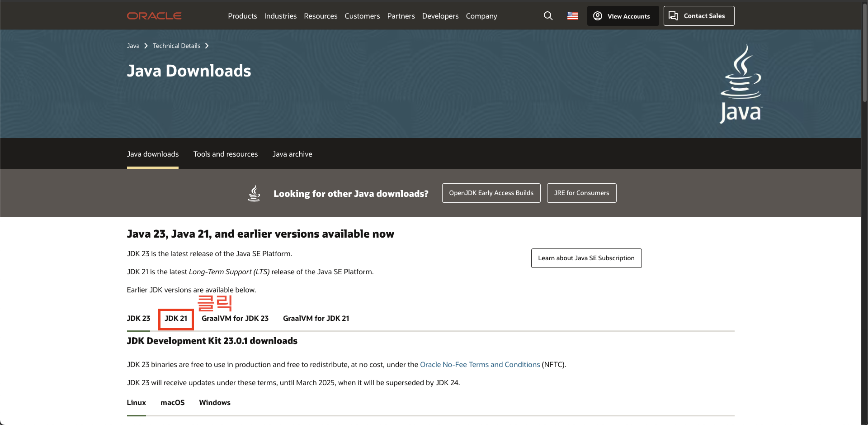Click the Contact Sales button
The width and height of the screenshot is (868, 425).
click(699, 16)
